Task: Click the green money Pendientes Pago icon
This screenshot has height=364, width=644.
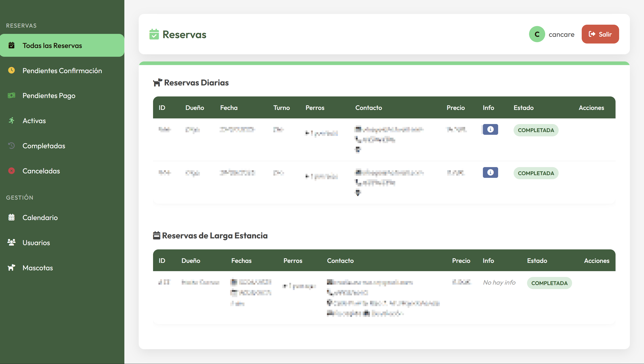Action: pos(11,95)
